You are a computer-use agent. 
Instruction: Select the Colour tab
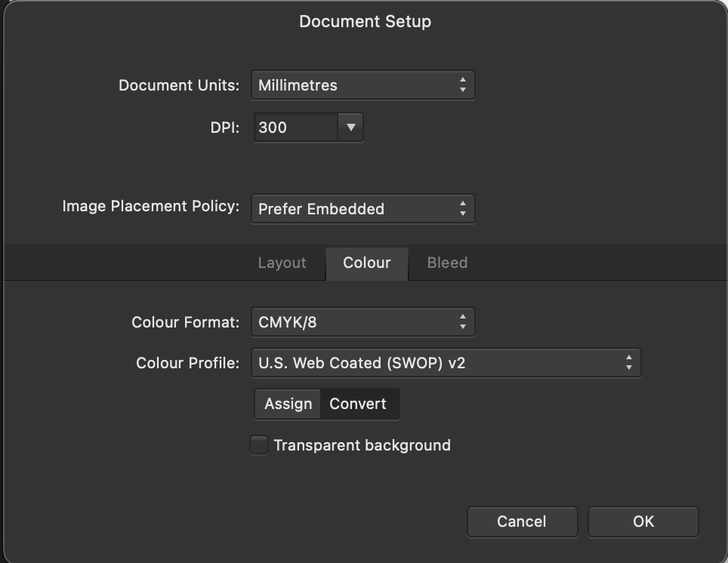click(x=367, y=263)
